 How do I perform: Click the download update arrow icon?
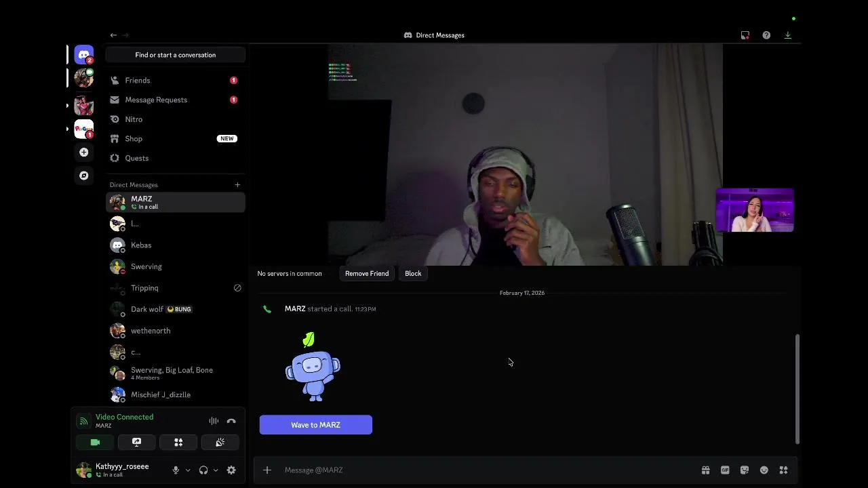(x=788, y=35)
